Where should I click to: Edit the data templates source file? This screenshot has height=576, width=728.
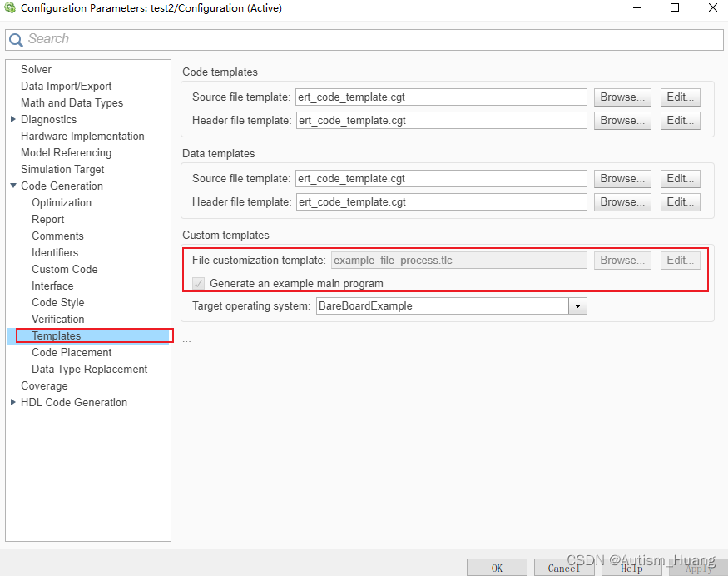(681, 179)
